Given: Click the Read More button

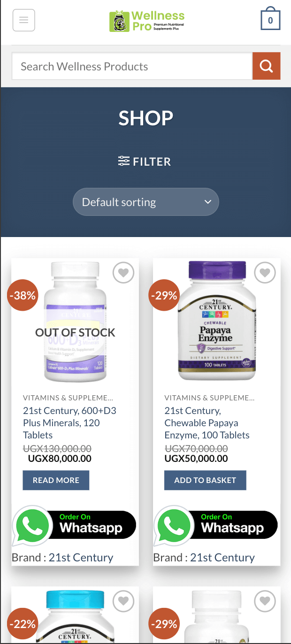Looking at the screenshot, I should point(56,480).
